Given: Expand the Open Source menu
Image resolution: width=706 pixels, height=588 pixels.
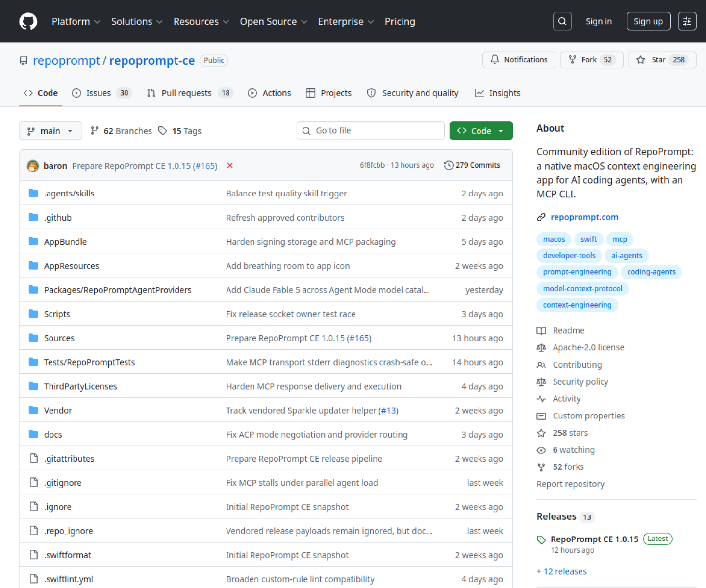Looking at the screenshot, I should [x=274, y=21].
